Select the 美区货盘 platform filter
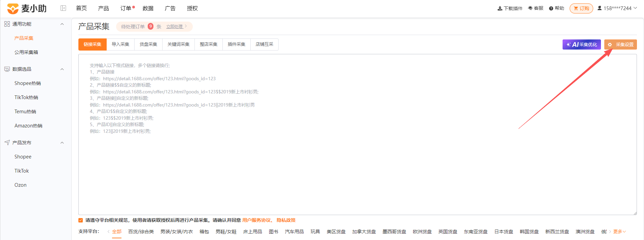 pos(336,232)
